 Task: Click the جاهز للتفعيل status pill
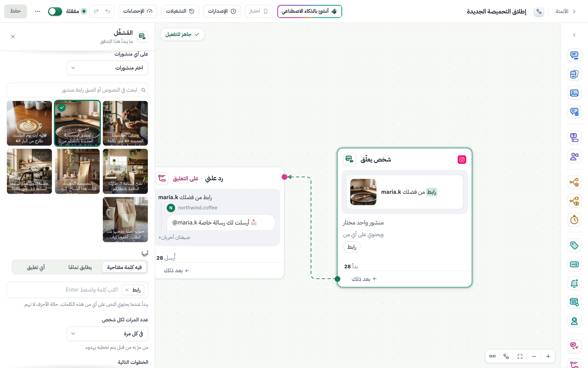point(182,34)
